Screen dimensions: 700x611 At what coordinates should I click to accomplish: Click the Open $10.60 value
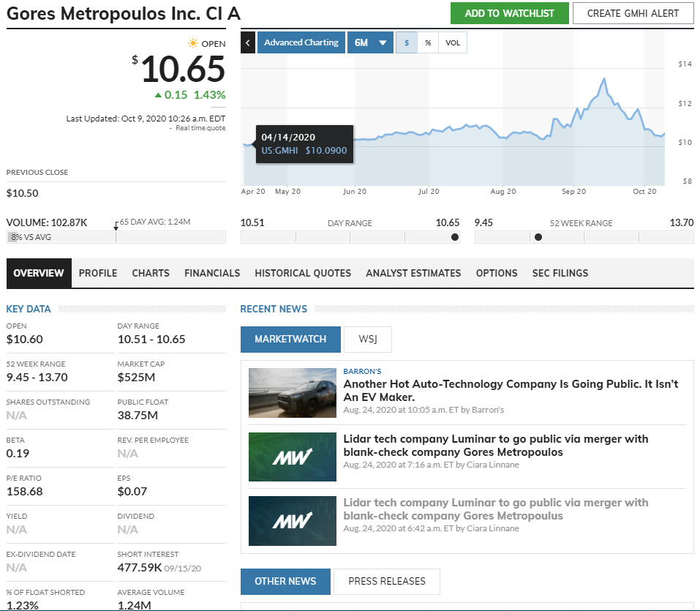click(25, 340)
